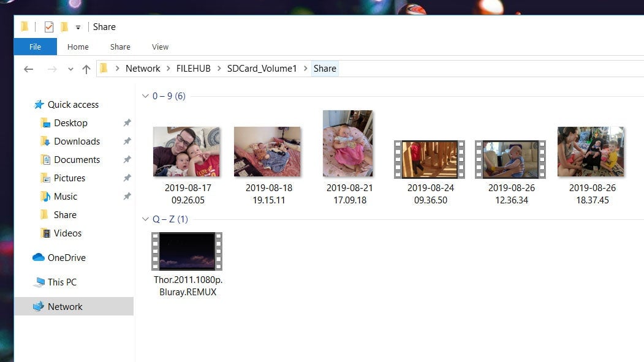Click the Properties checkmark icon in title bar
Image resolution: width=644 pixels, height=362 pixels.
click(49, 27)
